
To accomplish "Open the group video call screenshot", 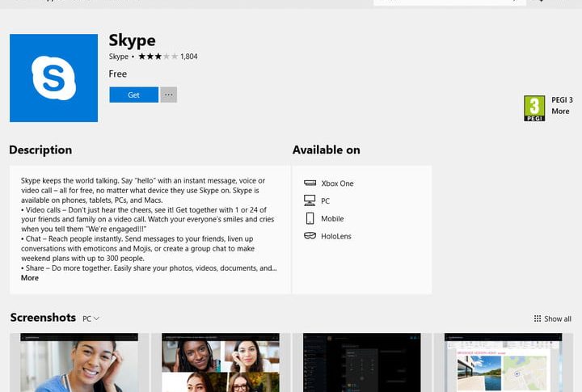I will [x=221, y=362].
